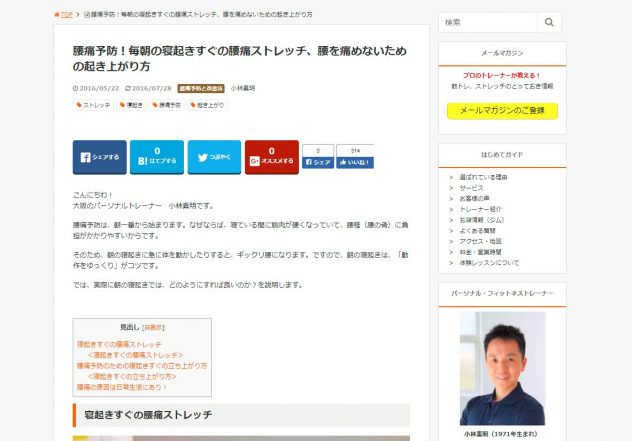Open the tag between ストレッチ and 腰痛予防
The image size is (632, 441).
pyautogui.click(x=131, y=105)
